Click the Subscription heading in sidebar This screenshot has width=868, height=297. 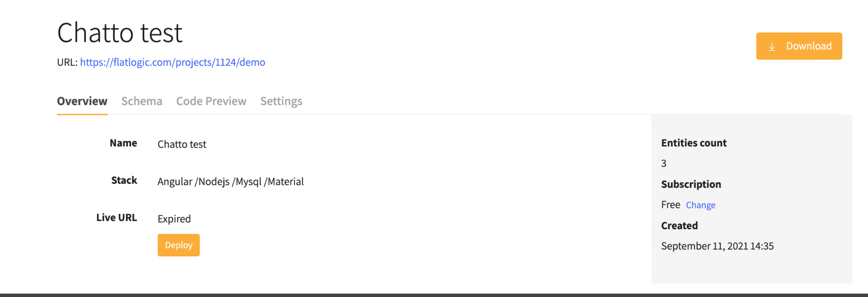(691, 184)
